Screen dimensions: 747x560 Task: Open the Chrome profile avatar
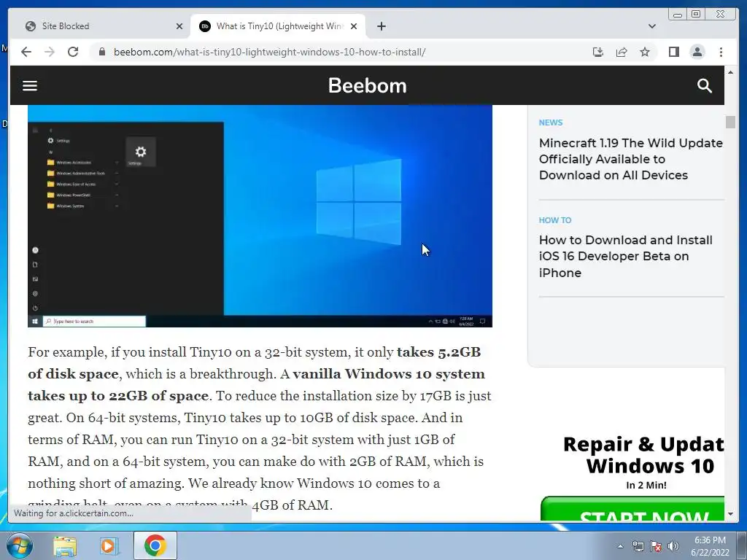pos(697,52)
